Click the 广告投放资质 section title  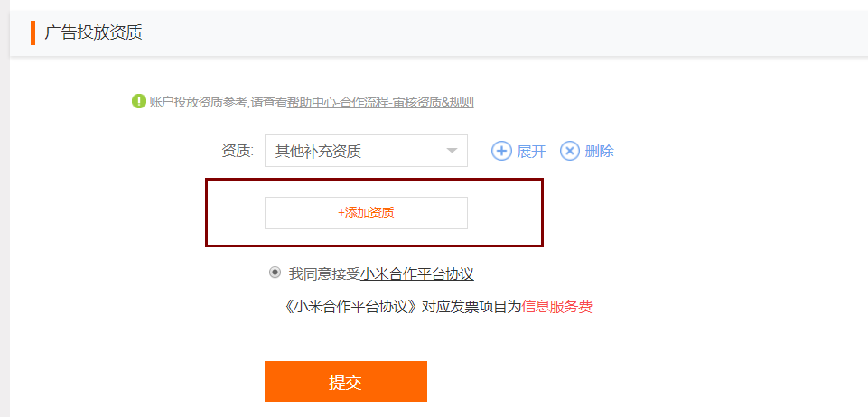[93, 32]
